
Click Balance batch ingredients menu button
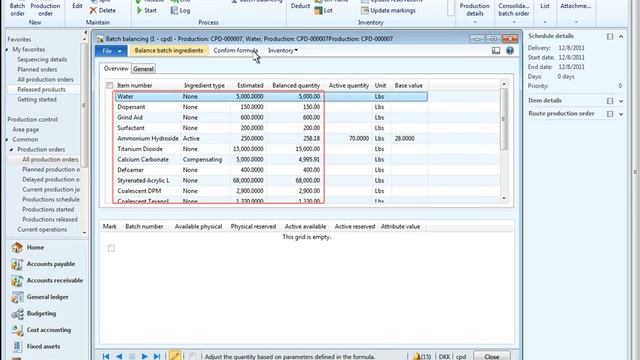click(169, 51)
